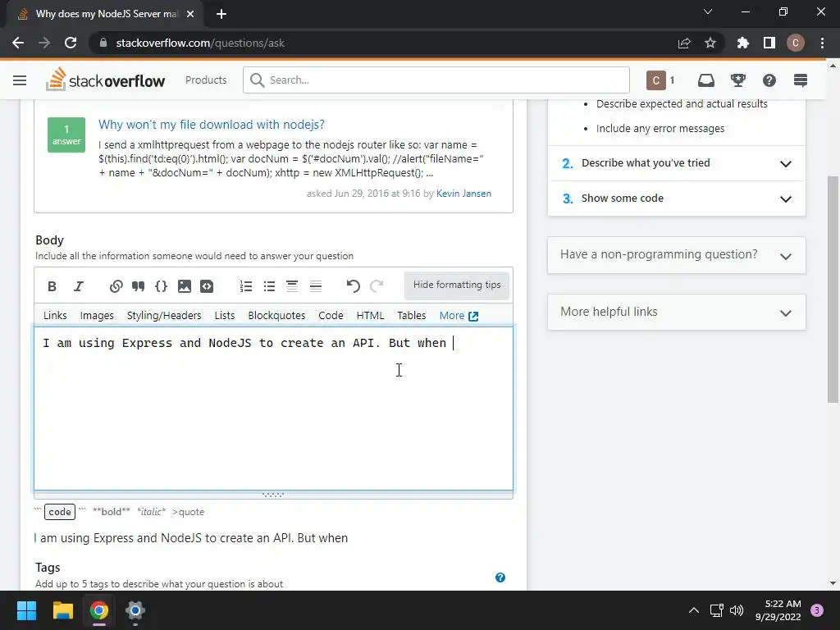840x630 pixels.
Task: Click the '1 answer' green badge
Action: pos(66,135)
